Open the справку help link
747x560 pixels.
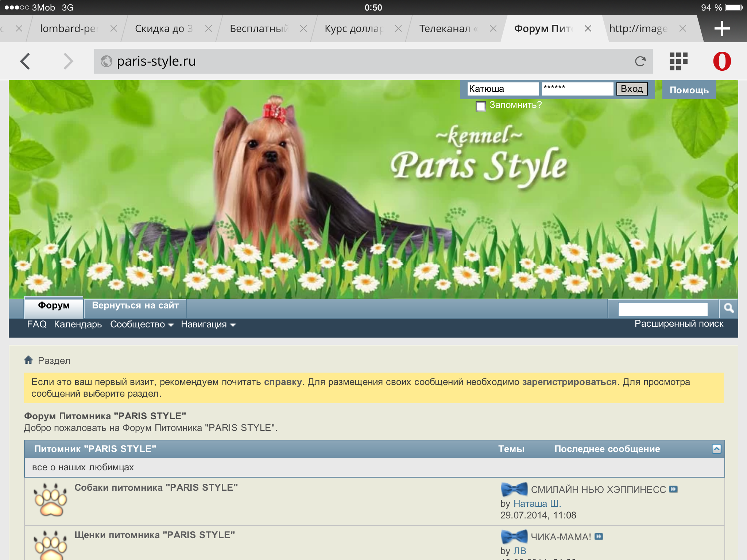tap(283, 382)
